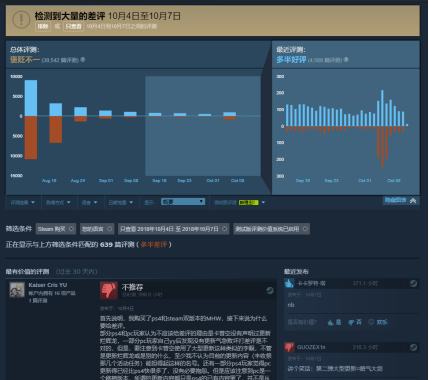Image resolution: width=429 pixels, height=380 pixels.
Task: Click help question icon beside overall review count
Action: point(83,60)
